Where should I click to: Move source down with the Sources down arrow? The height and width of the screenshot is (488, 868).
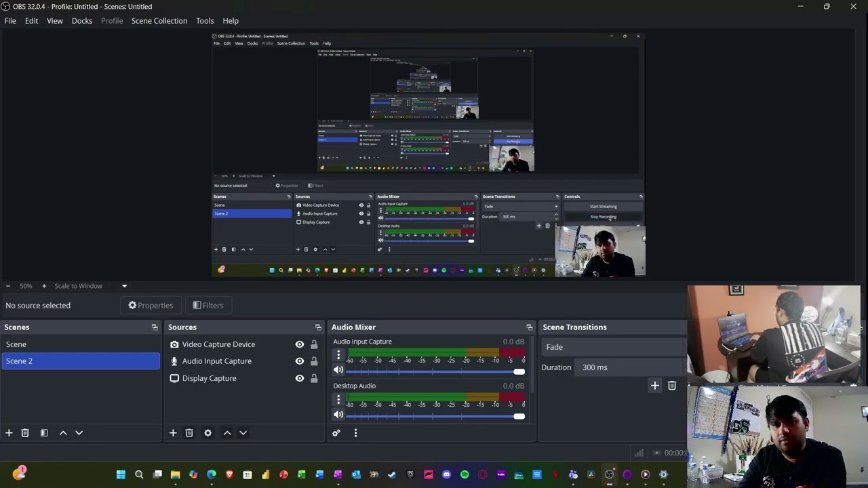(243, 433)
